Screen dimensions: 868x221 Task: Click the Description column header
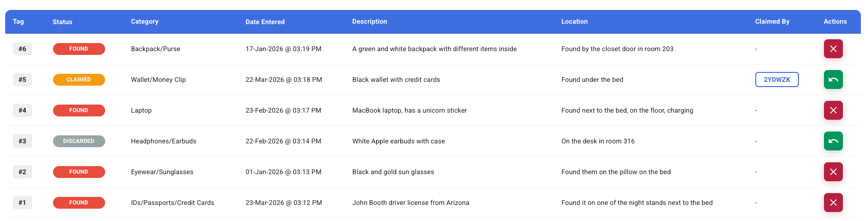369,21
